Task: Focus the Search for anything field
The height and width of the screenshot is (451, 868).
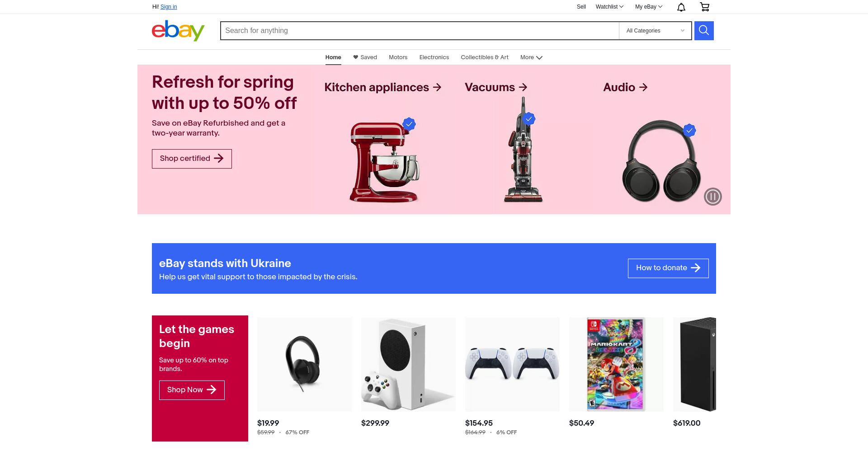Action: tap(420, 31)
